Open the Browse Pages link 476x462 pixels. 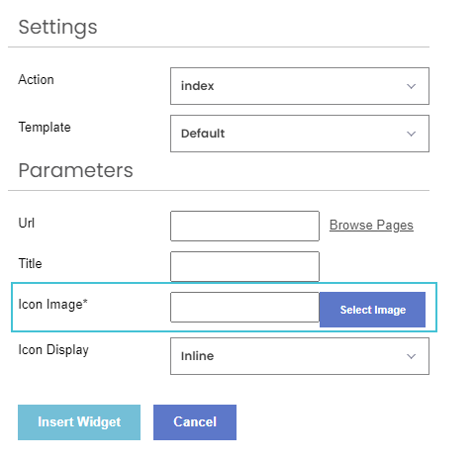coord(371,226)
